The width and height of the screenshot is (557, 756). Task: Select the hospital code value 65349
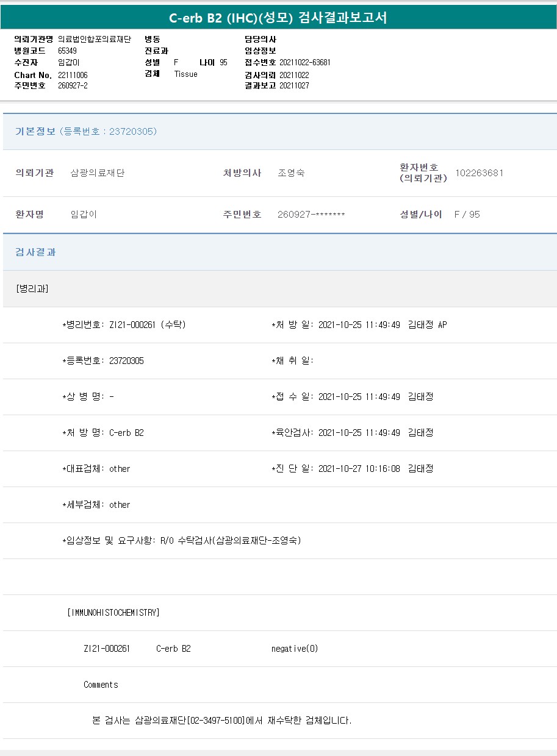(67, 51)
